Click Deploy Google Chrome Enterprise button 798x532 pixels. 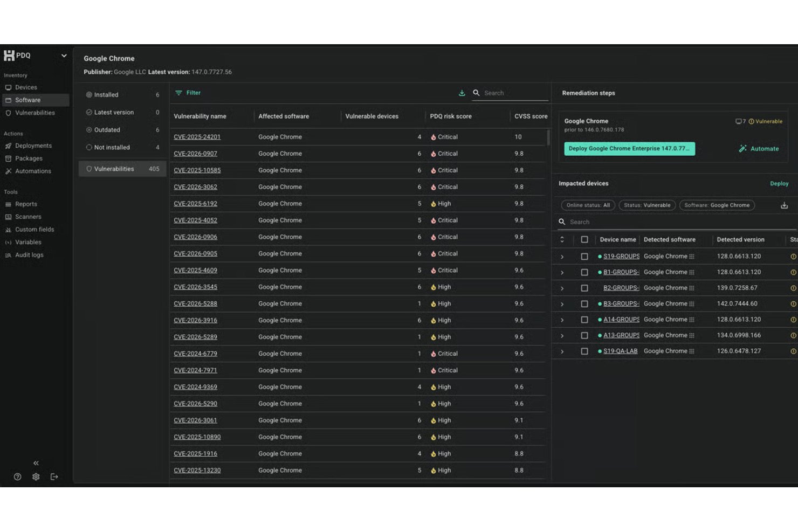click(x=629, y=149)
